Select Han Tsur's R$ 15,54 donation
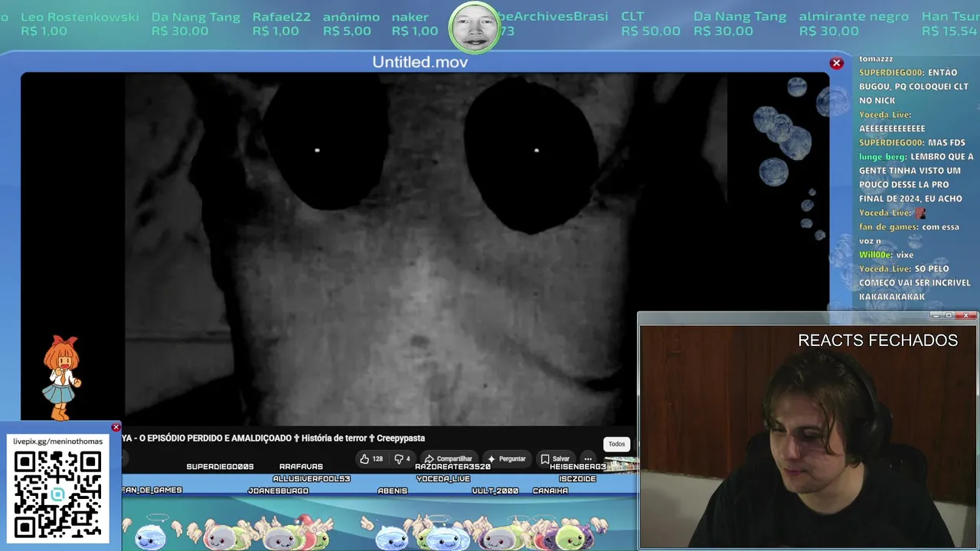 [x=949, y=24]
